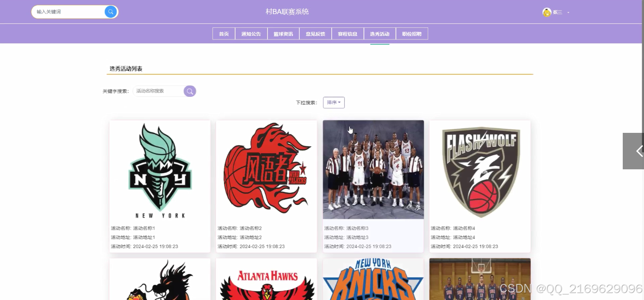Click the 选秀活动列表 heading
This screenshot has height=300, width=644.
[x=126, y=69]
